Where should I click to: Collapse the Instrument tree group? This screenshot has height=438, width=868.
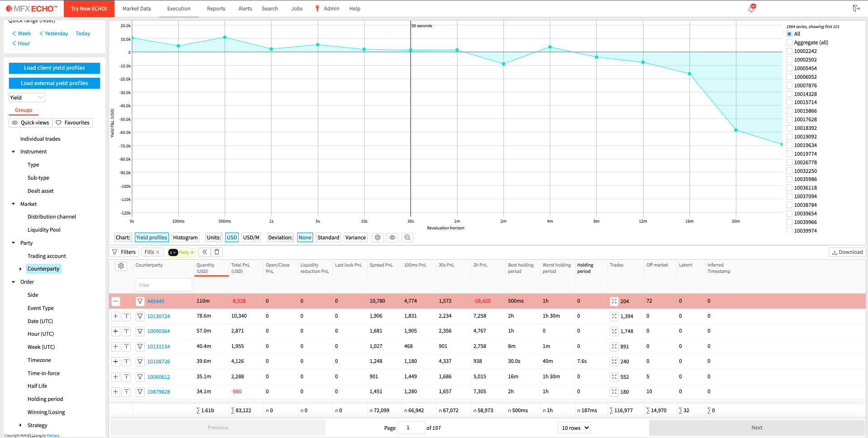(13, 152)
